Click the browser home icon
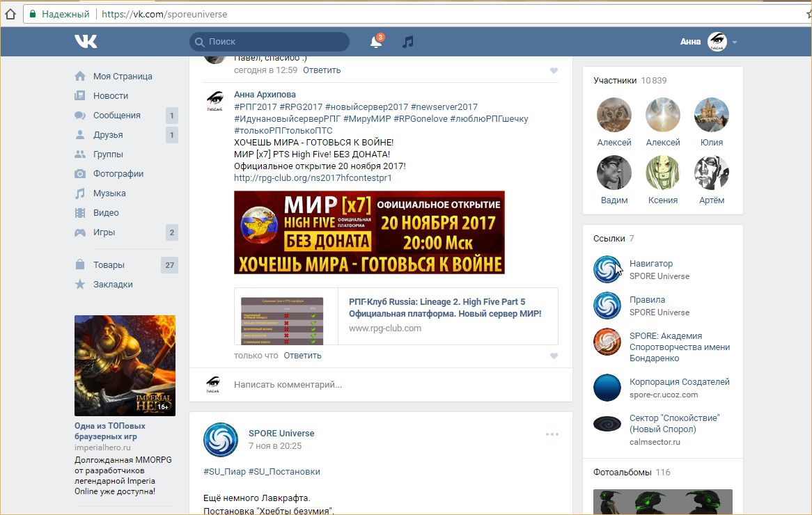The image size is (812, 515). (x=10, y=14)
